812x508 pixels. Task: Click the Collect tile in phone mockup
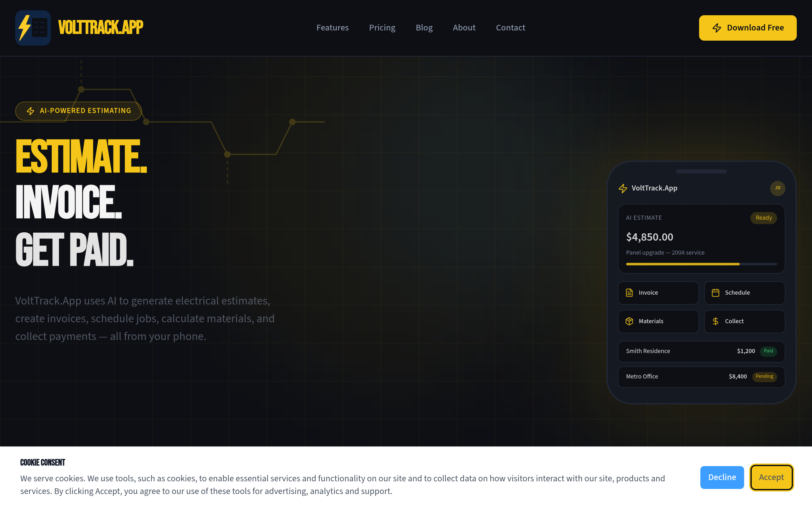pyautogui.click(x=744, y=322)
